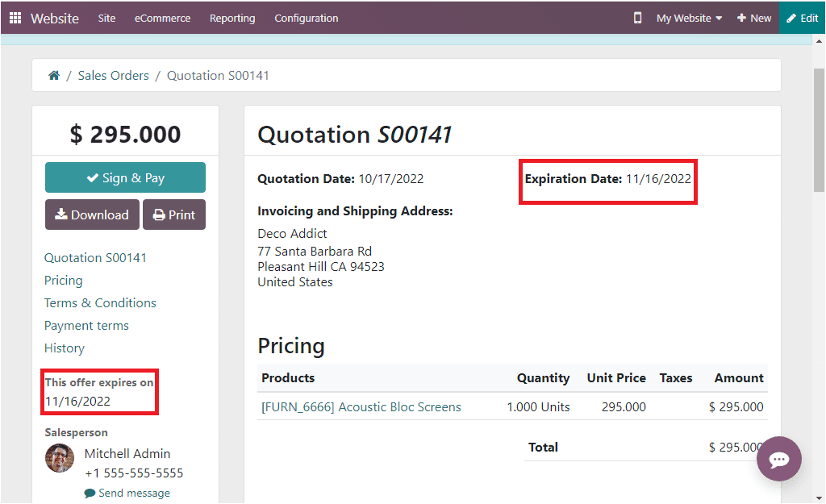Open the Reporting menu
The width and height of the screenshot is (826, 504).
click(232, 18)
